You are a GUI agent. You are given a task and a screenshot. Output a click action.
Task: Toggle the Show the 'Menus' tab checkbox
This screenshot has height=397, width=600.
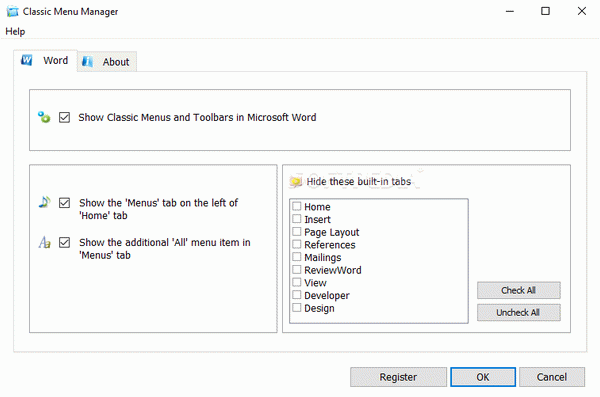click(64, 203)
